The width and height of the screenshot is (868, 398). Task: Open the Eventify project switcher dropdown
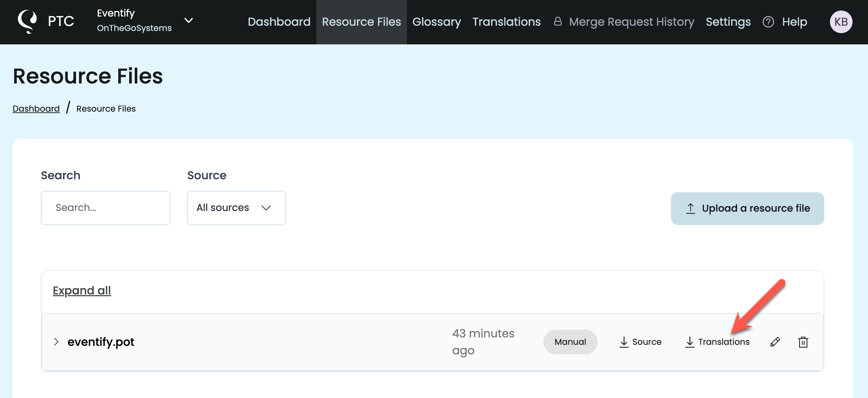click(189, 21)
